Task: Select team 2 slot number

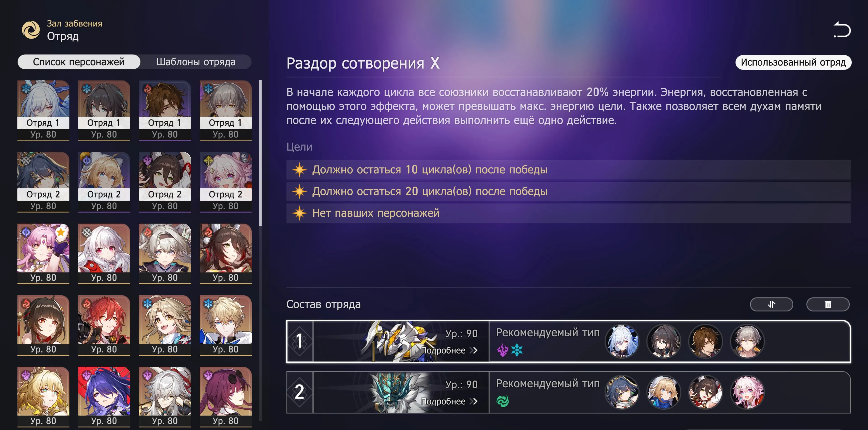Action: (300, 392)
